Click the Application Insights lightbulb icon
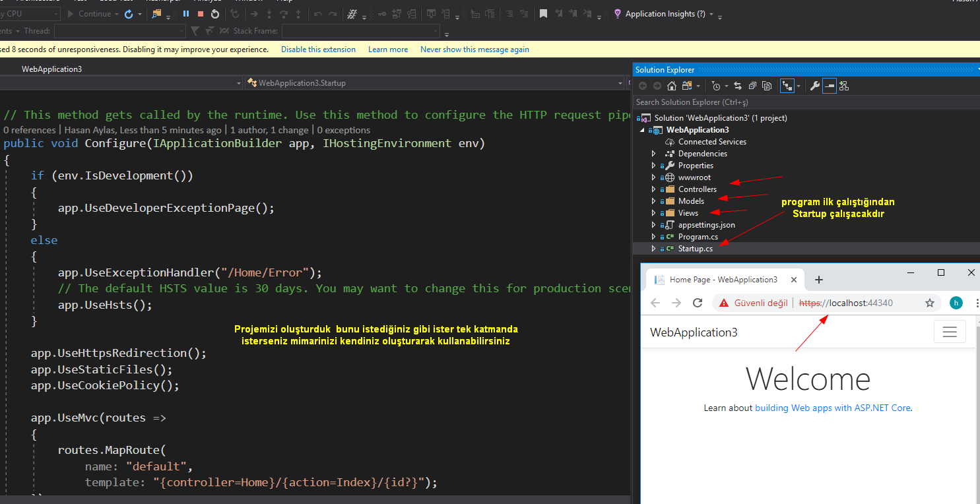This screenshot has width=980, height=504. pyautogui.click(x=618, y=14)
